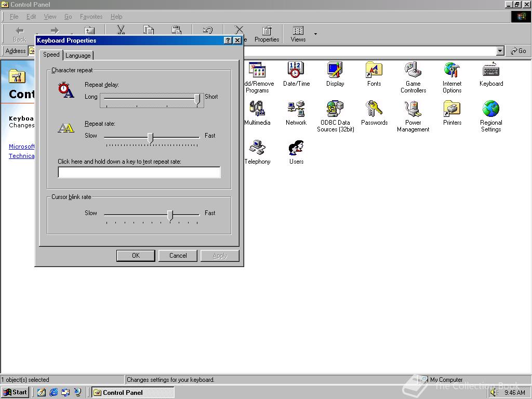
Task: Click the Forward toolbar button
Action: pyautogui.click(x=54, y=31)
